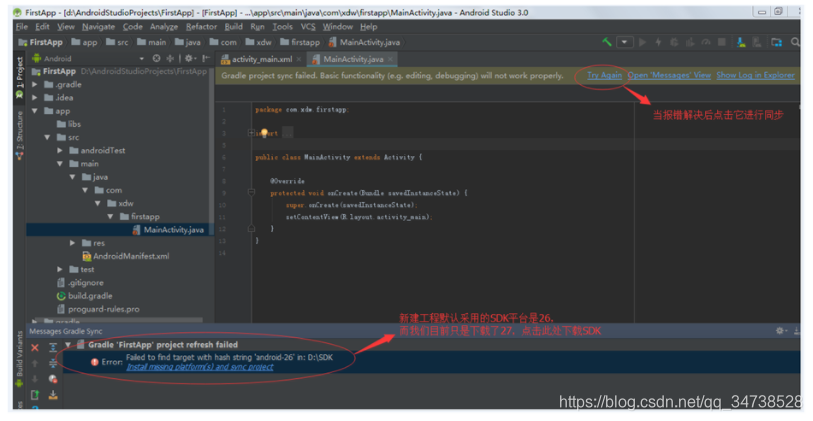
Task: Select proguard-rules.pro file
Action: click(98, 309)
